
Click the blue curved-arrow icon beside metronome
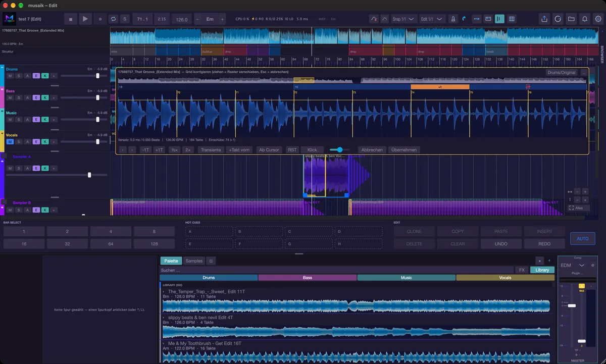(x=464, y=19)
